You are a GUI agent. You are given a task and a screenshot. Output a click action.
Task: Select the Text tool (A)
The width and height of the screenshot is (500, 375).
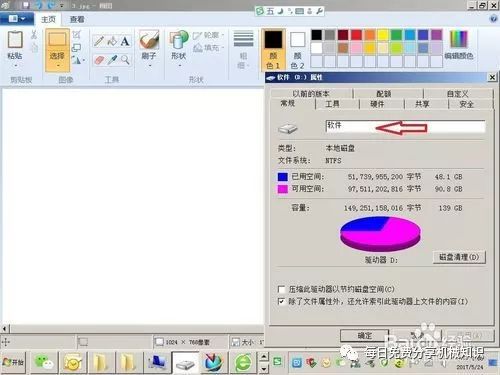125,41
